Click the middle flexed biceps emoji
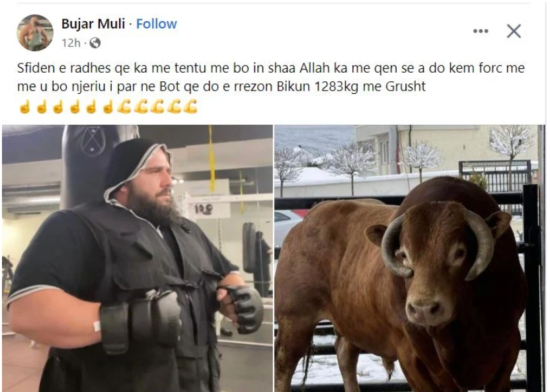550x392 pixels. pos(157,106)
